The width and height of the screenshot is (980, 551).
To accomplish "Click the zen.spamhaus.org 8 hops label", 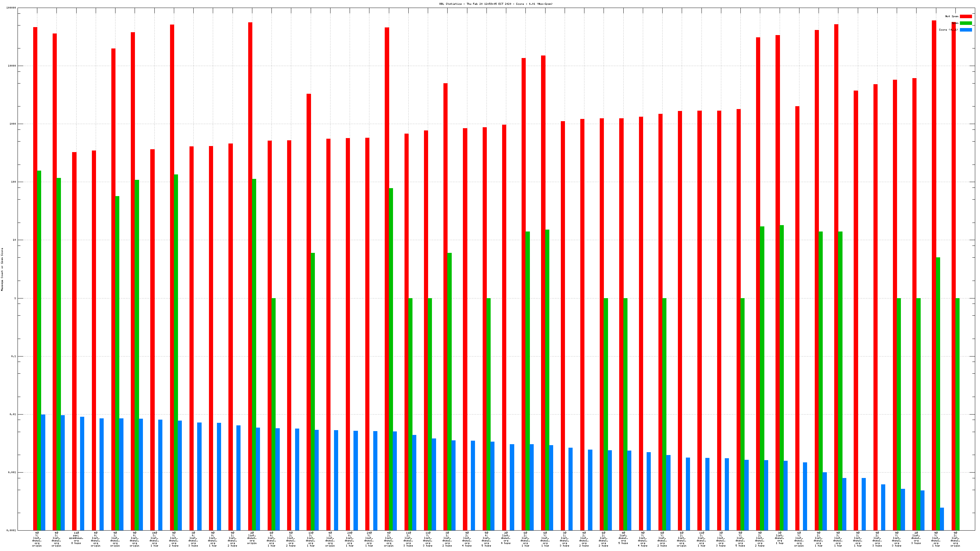I will click(x=76, y=538).
